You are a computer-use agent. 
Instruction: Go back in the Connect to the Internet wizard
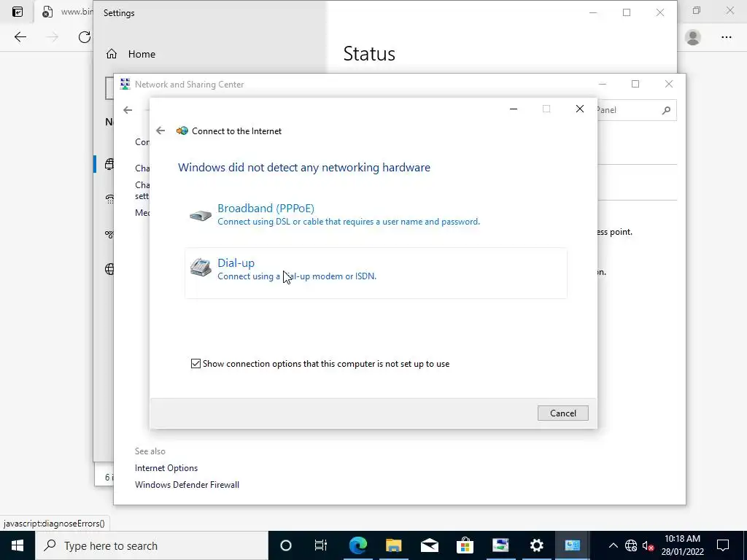[160, 131]
